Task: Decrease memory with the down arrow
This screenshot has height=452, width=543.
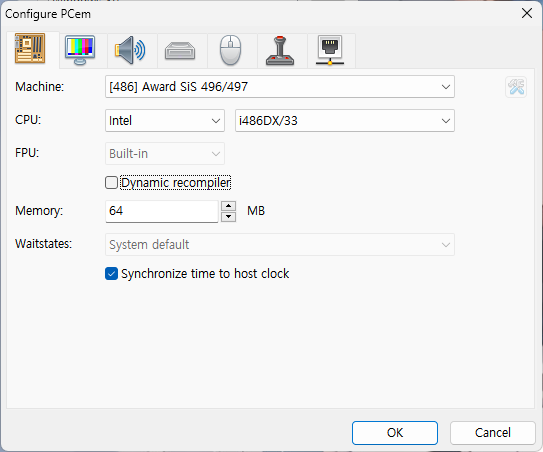Action: (229, 217)
